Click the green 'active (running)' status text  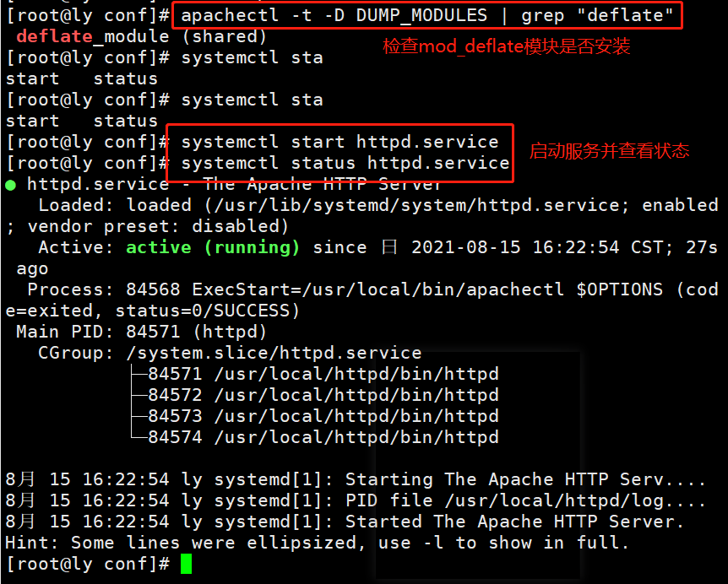pos(213,248)
